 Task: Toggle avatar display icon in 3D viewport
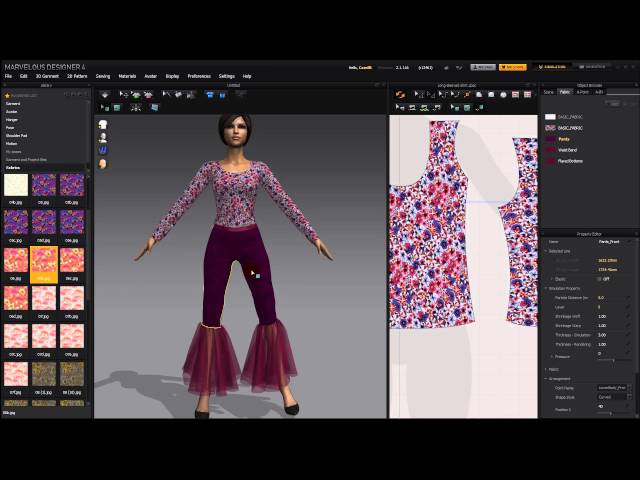click(x=103, y=138)
